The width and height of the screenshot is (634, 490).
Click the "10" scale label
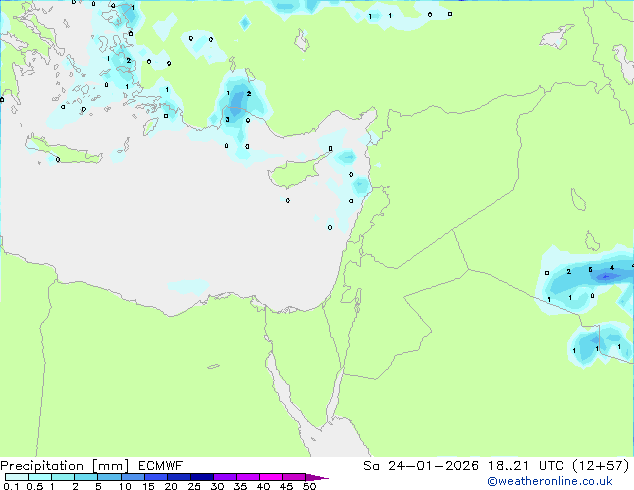click(x=125, y=486)
